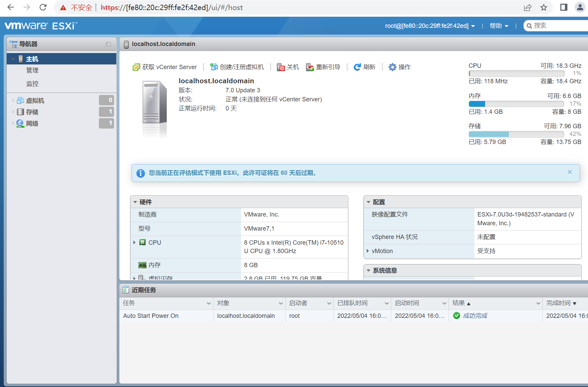The width and height of the screenshot is (588, 387).
Task: Click the browser address bar URL
Action: [x=172, y=7]
